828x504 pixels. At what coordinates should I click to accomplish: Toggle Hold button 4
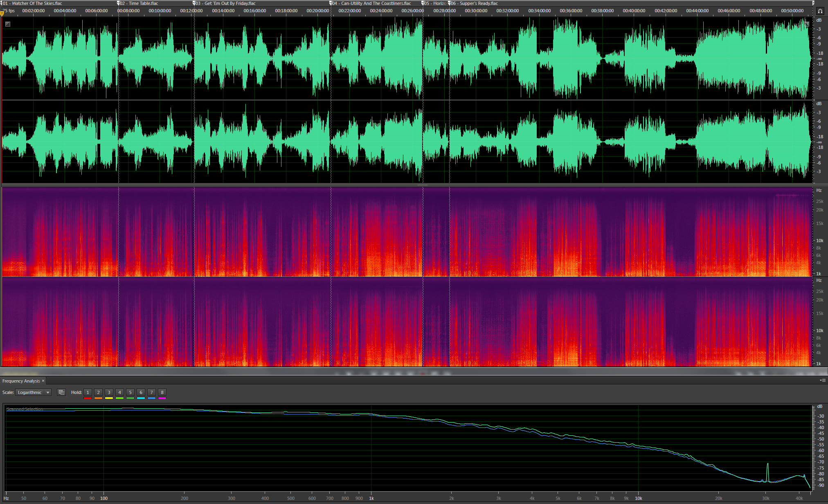point(119,392)
